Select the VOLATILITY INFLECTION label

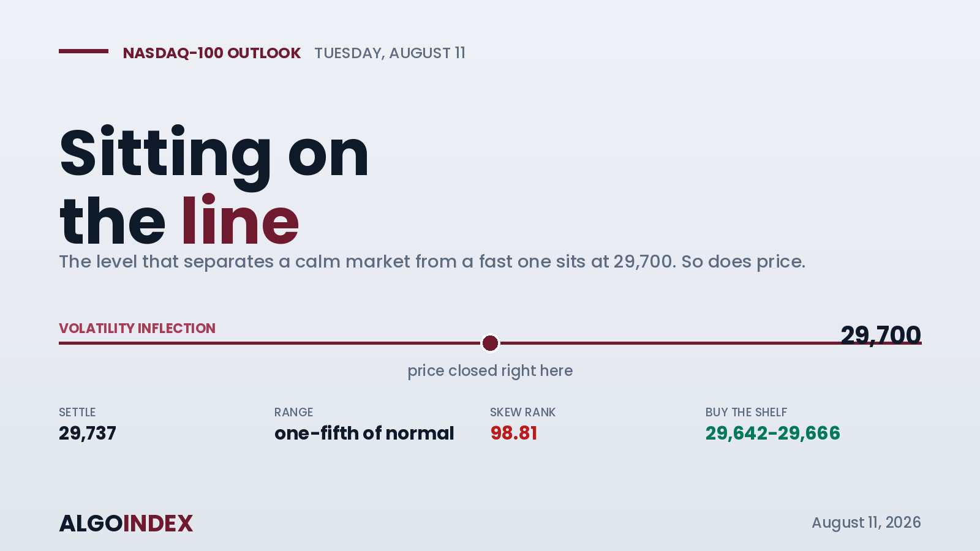click(x=137, y=328)
